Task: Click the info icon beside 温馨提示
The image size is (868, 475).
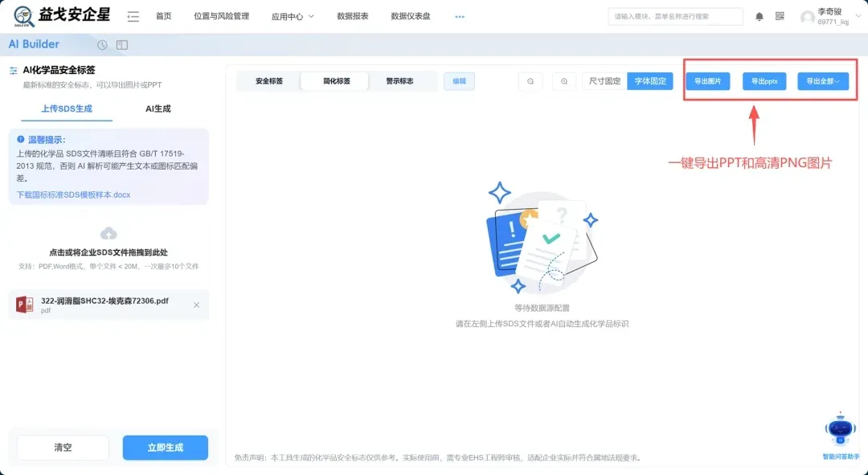Action: [x=20, y=140]
